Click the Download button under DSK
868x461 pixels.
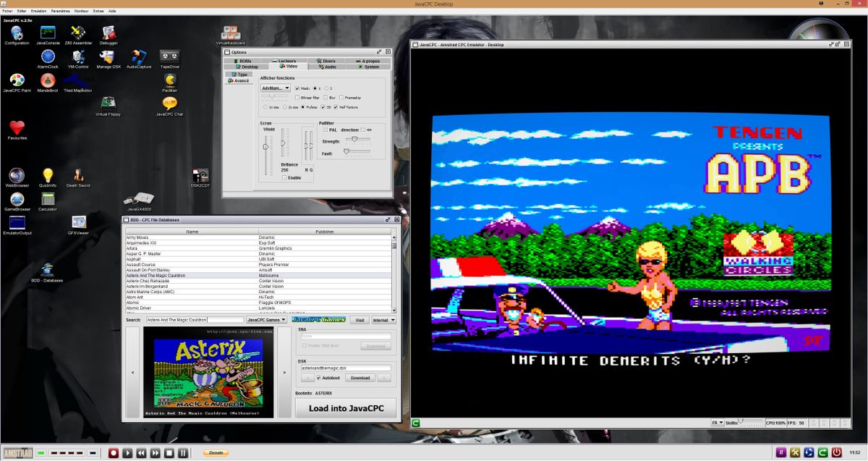(359, 377)
